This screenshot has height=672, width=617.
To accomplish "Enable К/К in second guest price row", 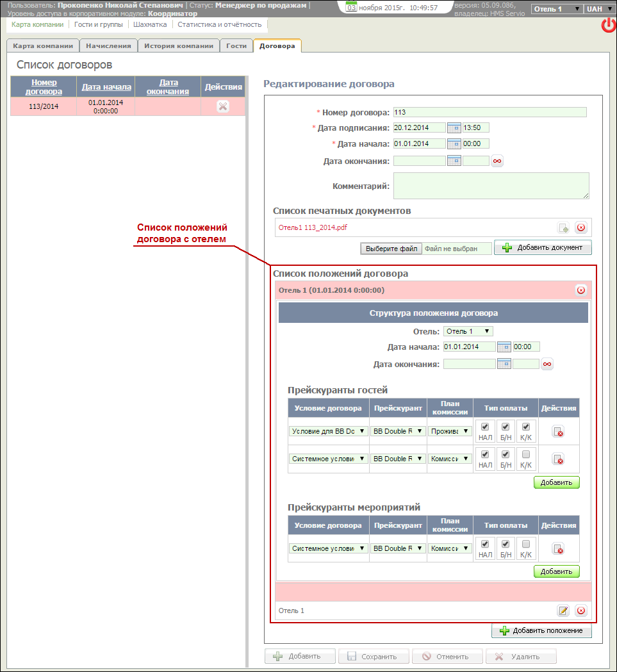I will [x=526, y=454].
